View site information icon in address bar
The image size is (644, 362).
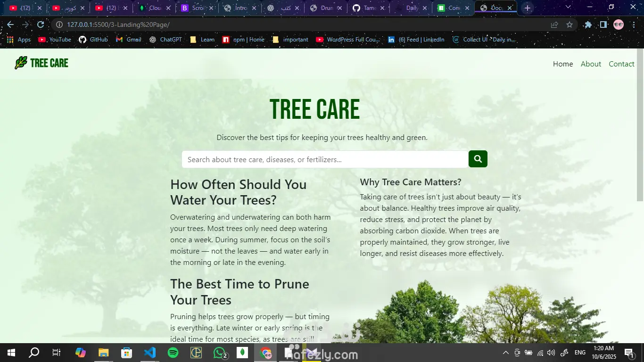[x=59, y=25]
